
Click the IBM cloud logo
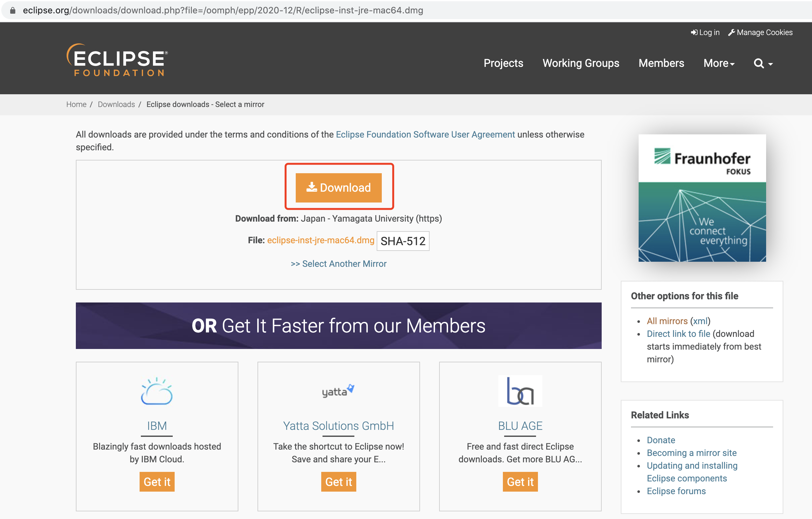click(x=157, y=391)
